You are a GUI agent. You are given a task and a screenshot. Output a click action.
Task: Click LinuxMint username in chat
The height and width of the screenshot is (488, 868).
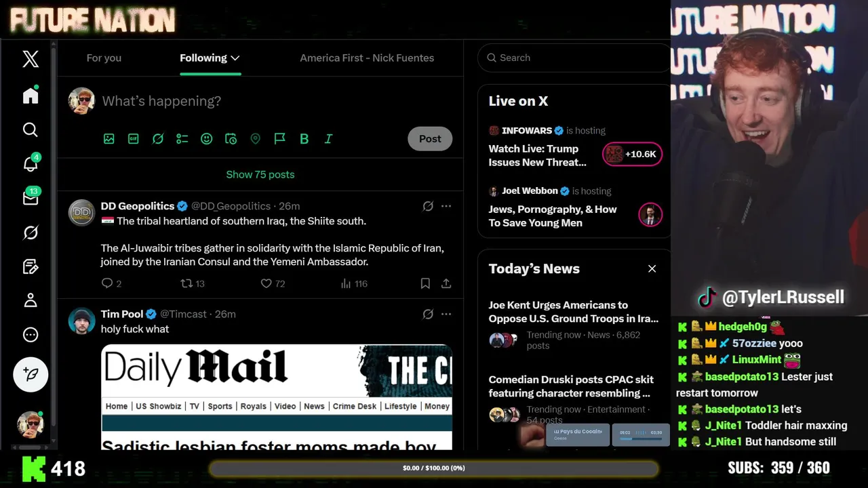point(757,360)
